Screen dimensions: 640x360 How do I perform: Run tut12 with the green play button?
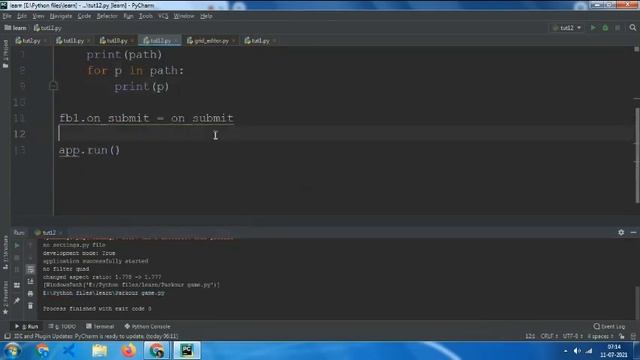point(593,28)
